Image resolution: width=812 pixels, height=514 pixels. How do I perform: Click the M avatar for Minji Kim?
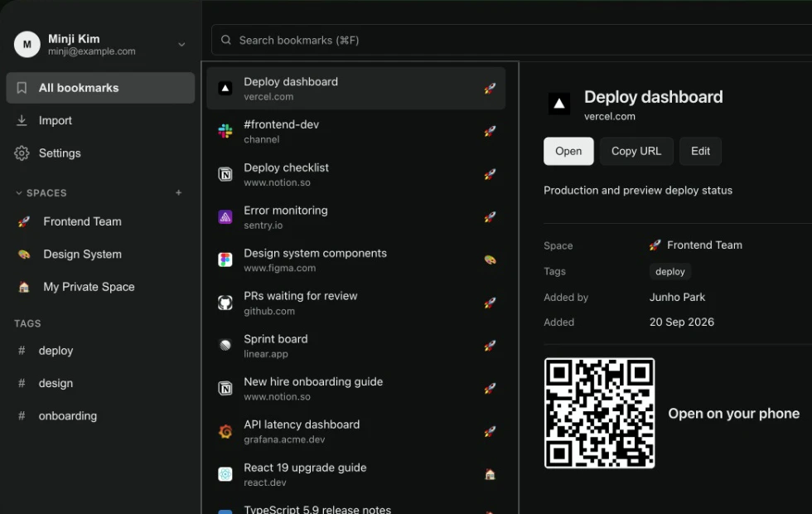pyautogui.click(x=27, y=45)
